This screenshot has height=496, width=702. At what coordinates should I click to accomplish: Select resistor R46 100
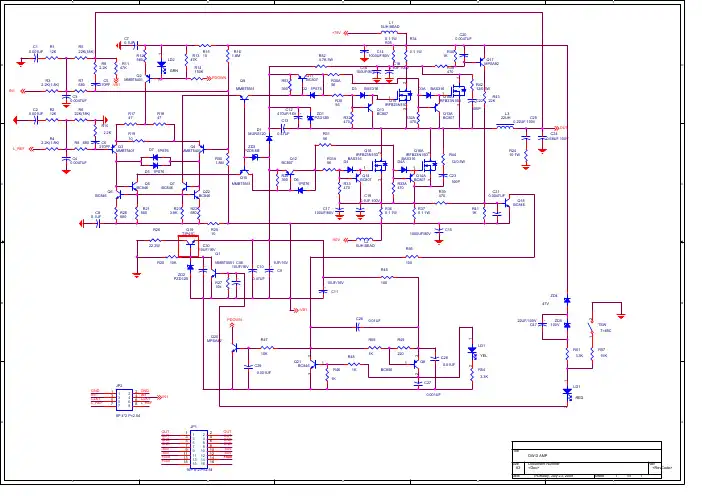(x=412, y=257)
